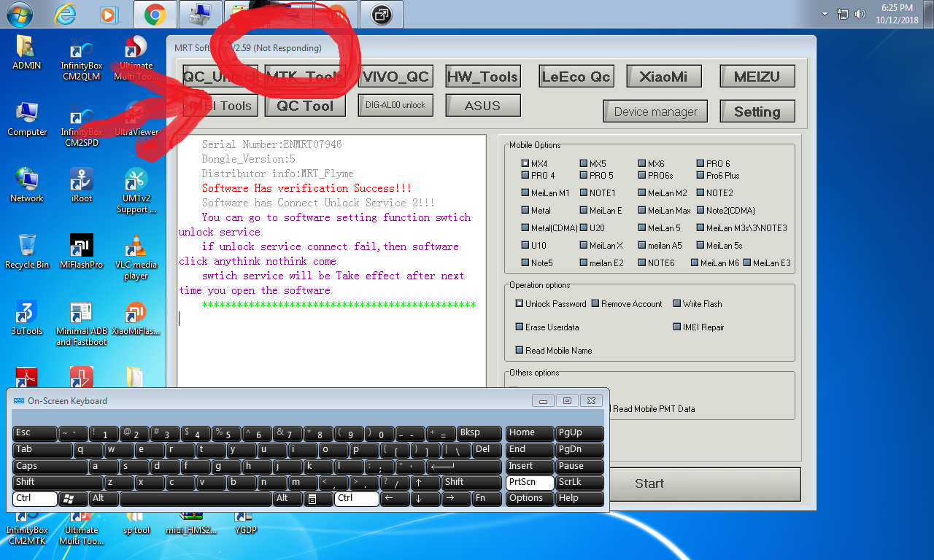The width and height of the screenshot is (934, 560).
Task: Open the Recycle Bin
Action: (x=27, y=252)
